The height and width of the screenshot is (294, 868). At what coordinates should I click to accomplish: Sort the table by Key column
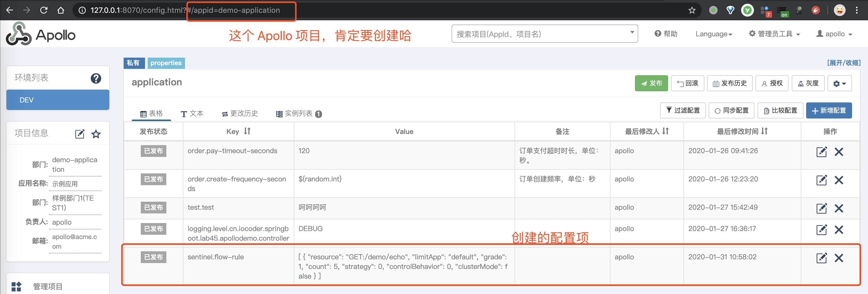click(x=247, y=131)
